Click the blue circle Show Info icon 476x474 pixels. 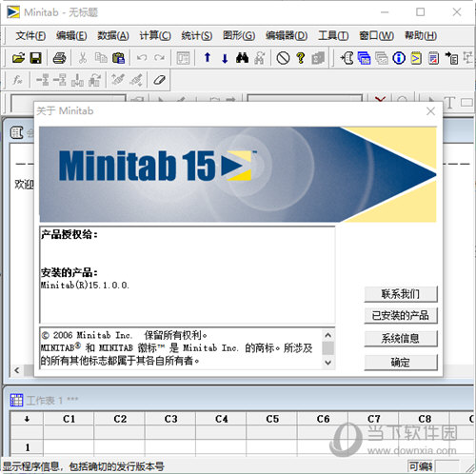[x=399, y=58]
